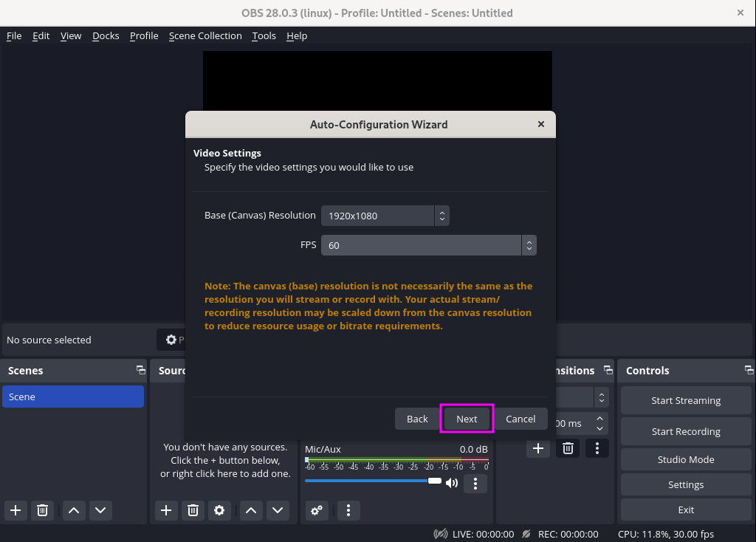Undock the Scenes panel
756x542 pixels.
(x=140, y=370)
